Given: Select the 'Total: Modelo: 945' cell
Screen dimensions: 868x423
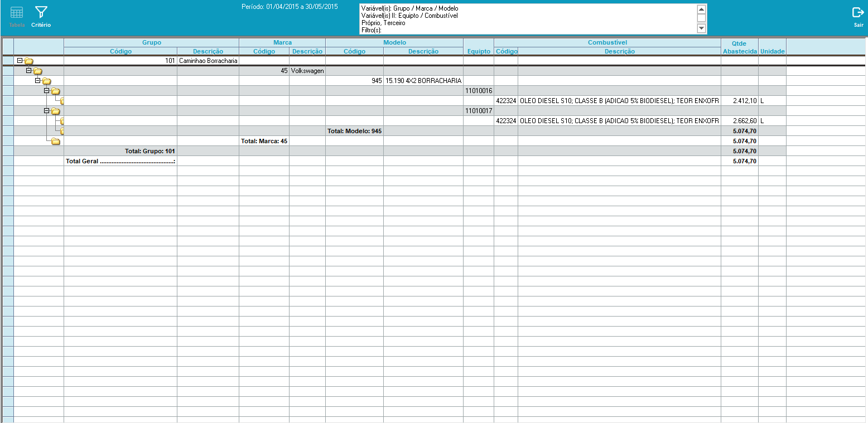Looking at the screenshot, I should click(x=355, y=132).
